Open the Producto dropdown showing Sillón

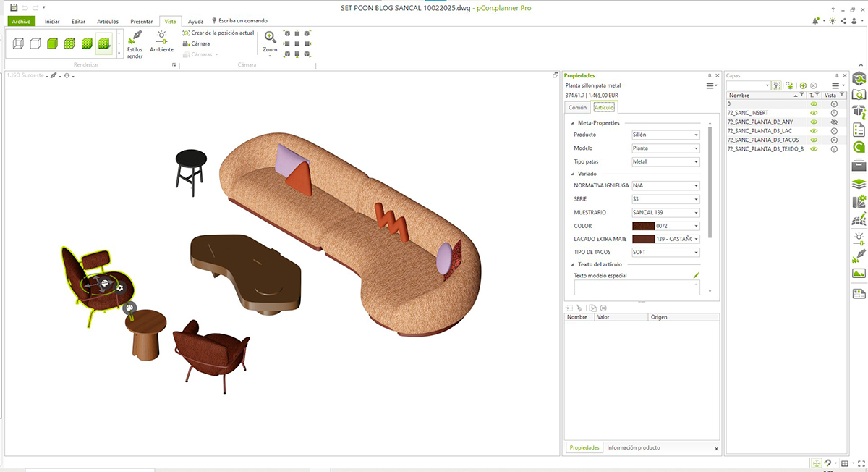point(665,135)
